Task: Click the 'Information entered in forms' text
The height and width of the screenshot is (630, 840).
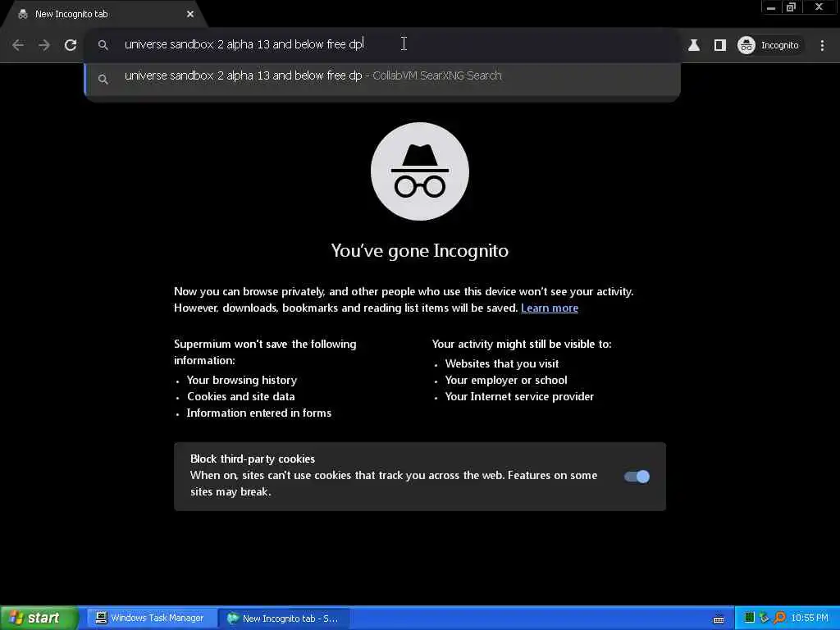Action: coord(258,413)
